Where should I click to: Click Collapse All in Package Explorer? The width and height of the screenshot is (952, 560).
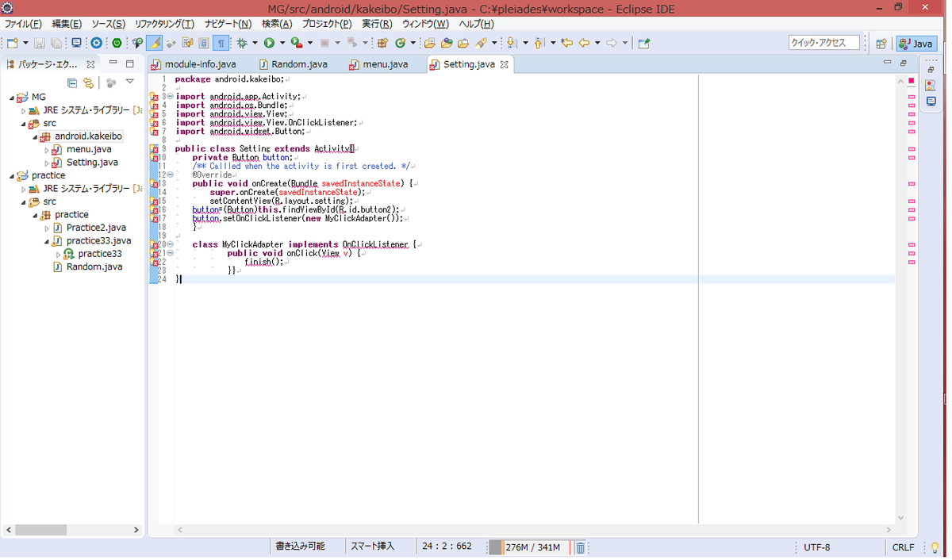tap(72, 82)
